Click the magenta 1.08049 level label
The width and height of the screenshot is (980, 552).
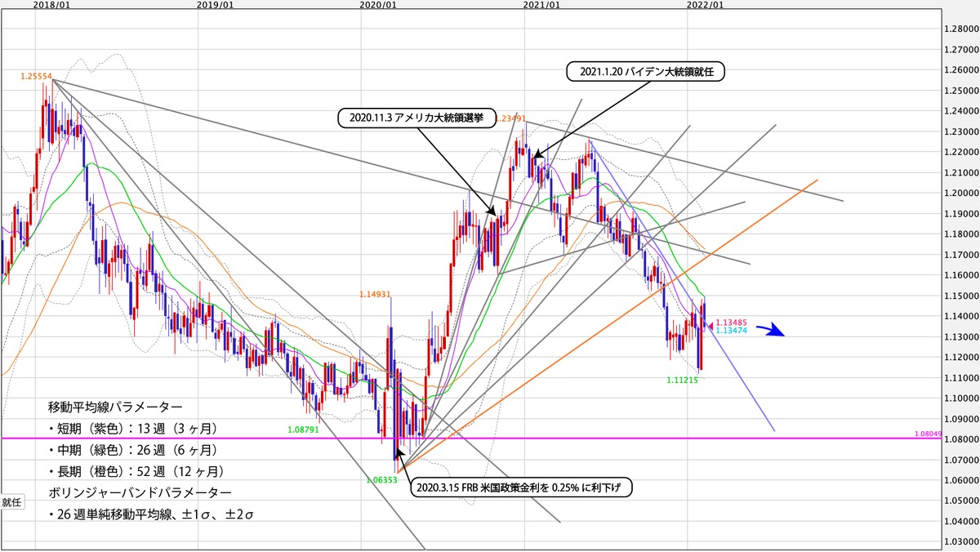point(929,434)
